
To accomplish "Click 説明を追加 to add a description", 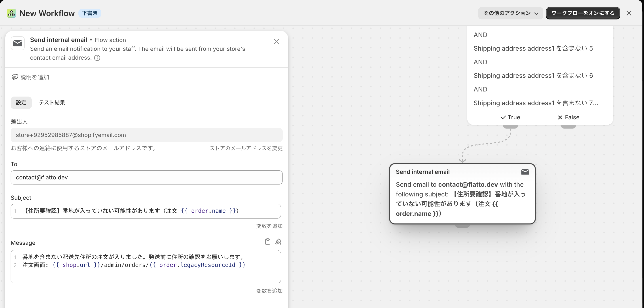I will [x=35, y=77].
